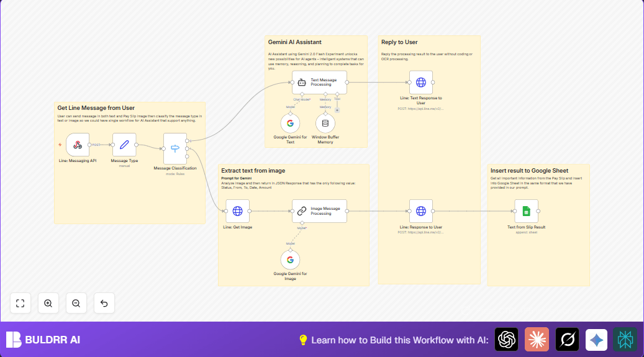Image resolution: width=644 pixels, height=357 pixels.
Task: Click the plus Tool connector under Text Message Processing
Action: [337, 110]
